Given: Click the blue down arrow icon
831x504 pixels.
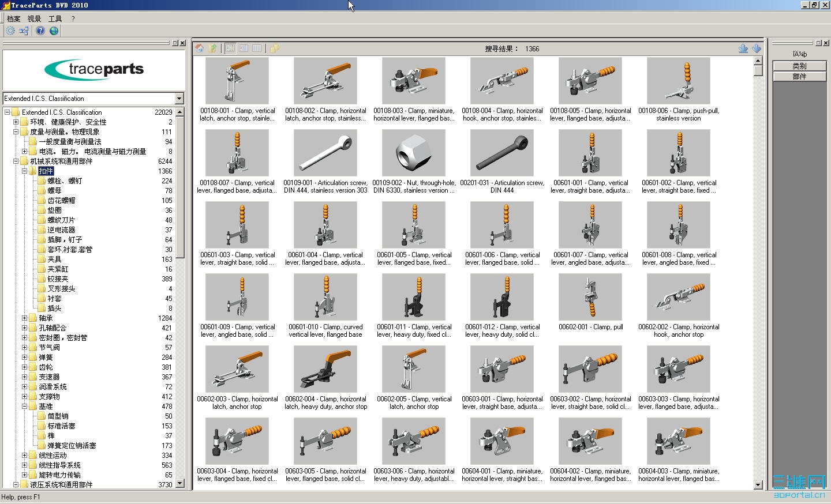Looking at the screenshot, I should click(x=757, y=48).
